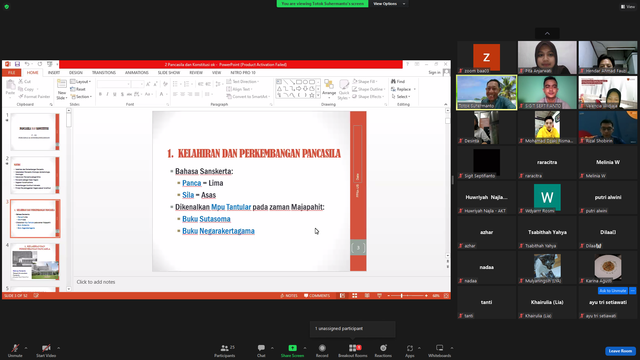Click the Buku Sutasoma hyperlink on slide
Image resolution: width=640 pixels, height=360 pixels.
206,219
